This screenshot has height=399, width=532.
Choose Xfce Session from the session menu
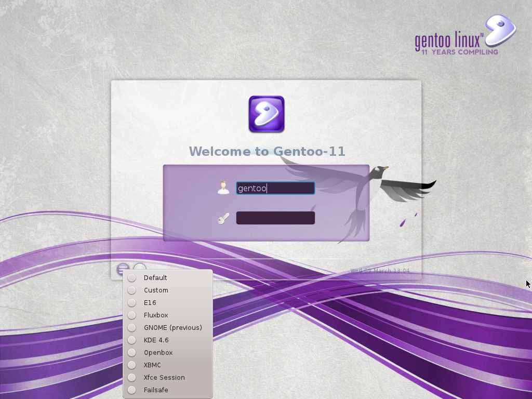(131, 377)
